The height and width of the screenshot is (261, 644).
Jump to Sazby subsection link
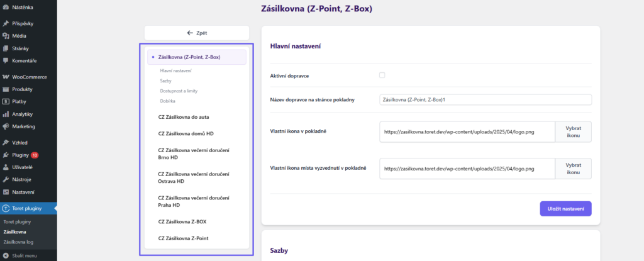coord(165,81)
